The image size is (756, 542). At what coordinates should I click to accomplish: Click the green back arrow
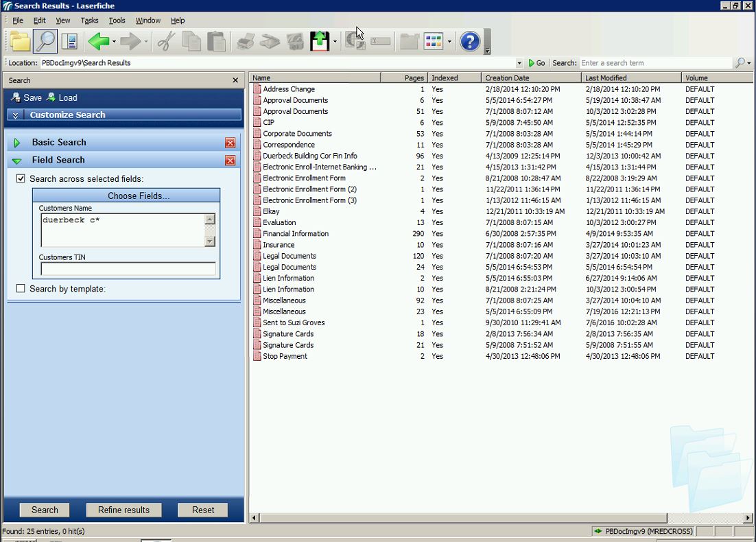coord(98,42)
